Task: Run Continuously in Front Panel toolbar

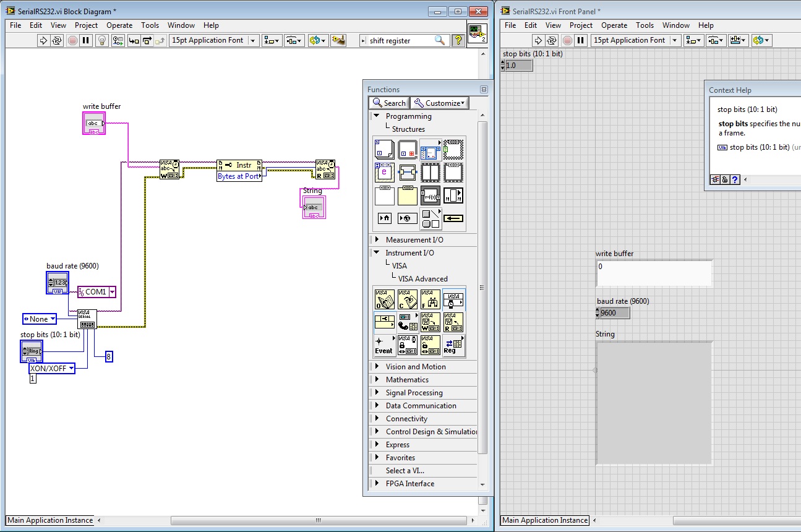Action: 553,40
